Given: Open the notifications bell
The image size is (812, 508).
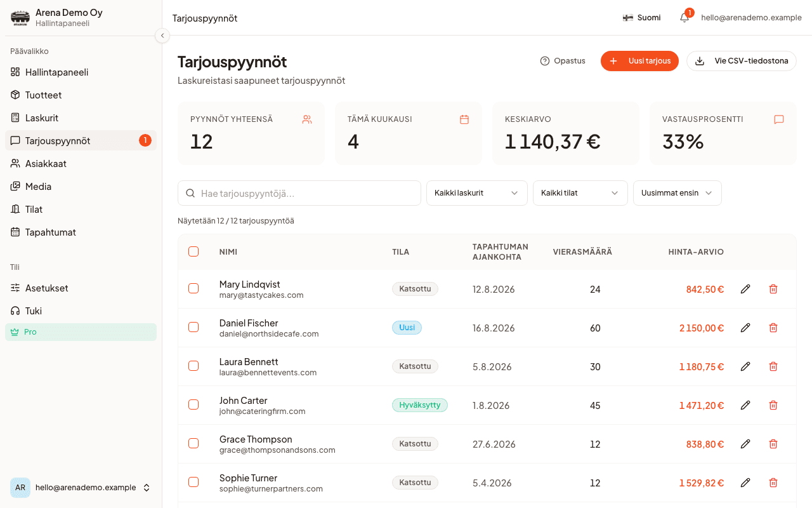Looking at the screenshot, I should [x=684, y=18].
